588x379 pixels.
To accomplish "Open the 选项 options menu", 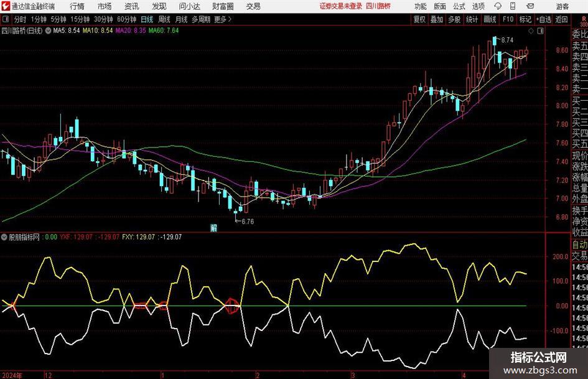I will tap(478, 6).
